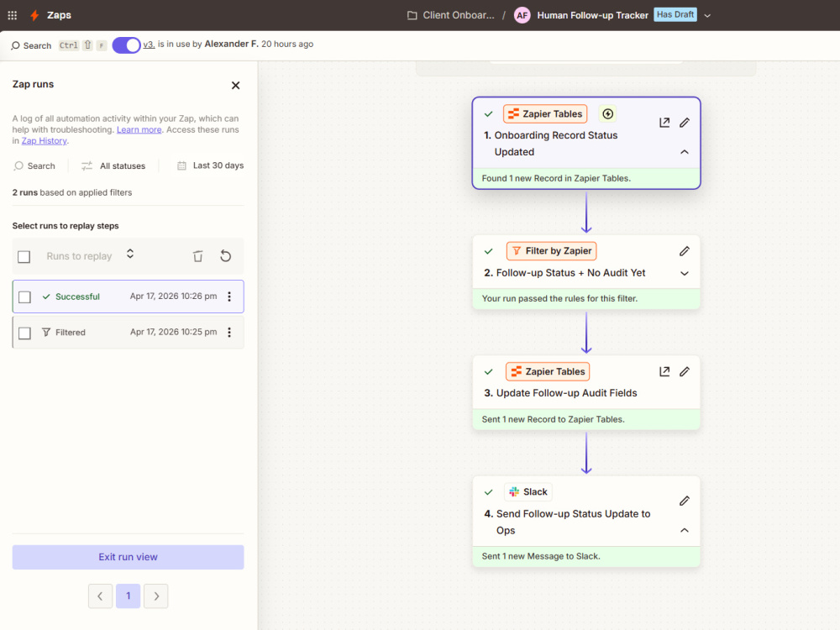Click the Has Draft badge
The width and height of the screenshot is (840, 630).
tap(675, 15)
